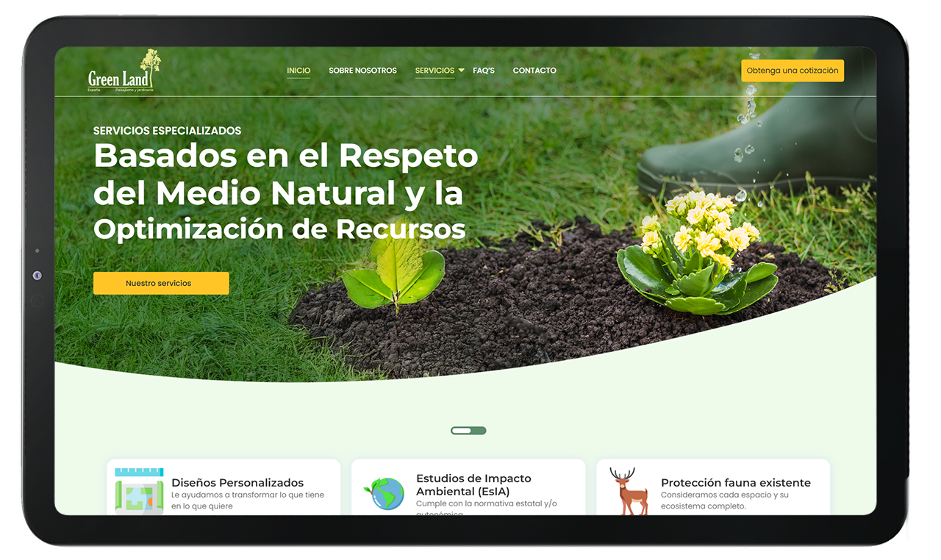Click the deer icon in Protección fauna card
This screenshot has height=560, width=941.
point(629,491)
